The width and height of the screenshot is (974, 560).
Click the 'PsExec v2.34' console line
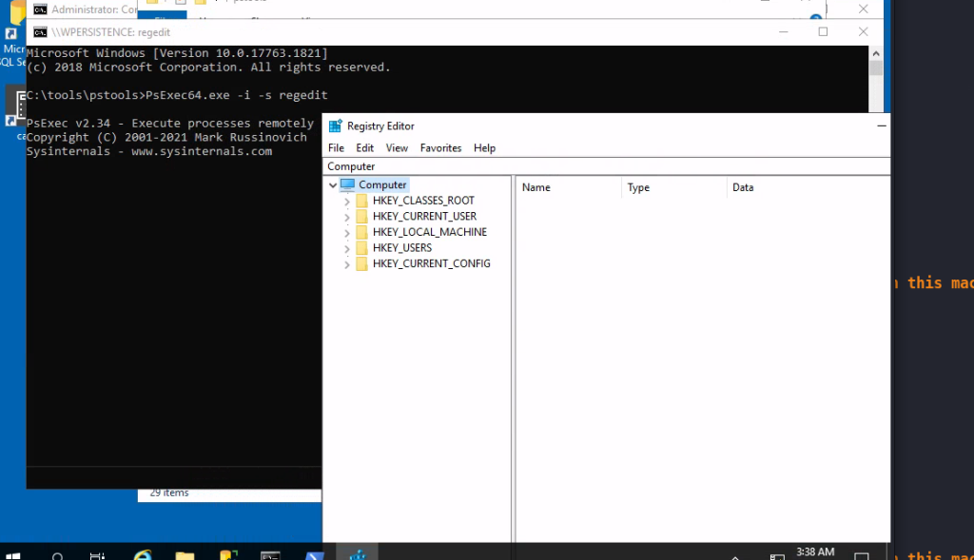170,123
